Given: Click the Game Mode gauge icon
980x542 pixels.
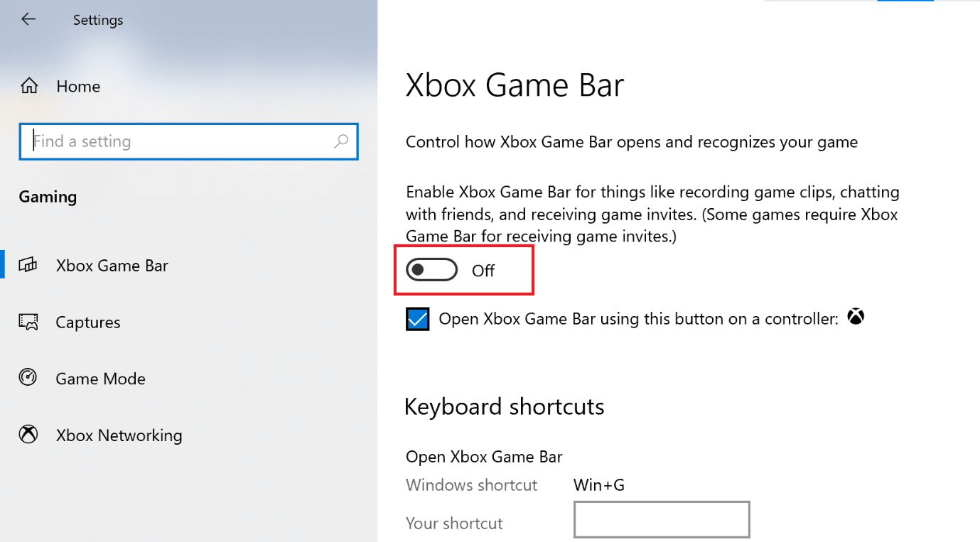Looking at the screenshot, I should point(26,378).
